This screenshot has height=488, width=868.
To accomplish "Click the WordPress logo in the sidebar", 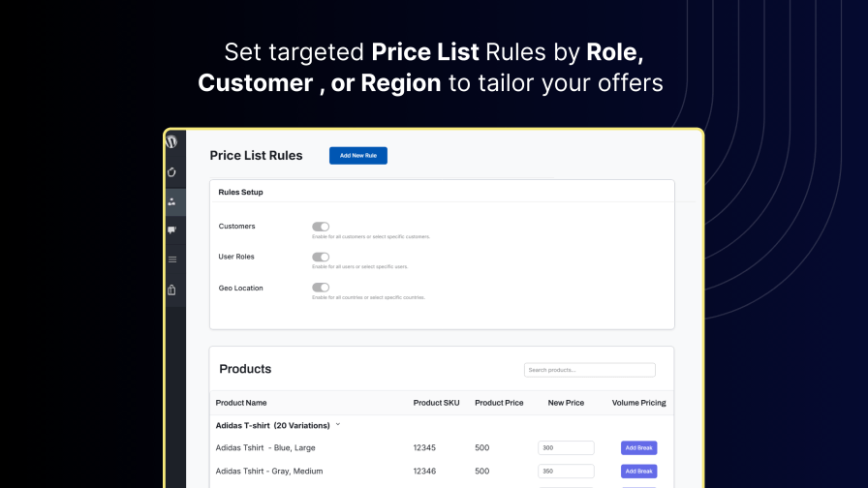I will pyautogui.click(x=171, y=141).
